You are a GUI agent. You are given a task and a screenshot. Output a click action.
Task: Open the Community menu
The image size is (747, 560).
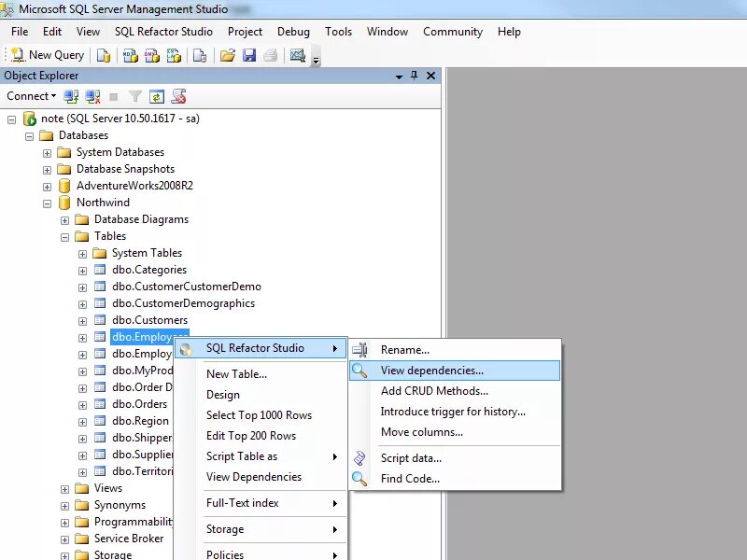click(453, 32)
